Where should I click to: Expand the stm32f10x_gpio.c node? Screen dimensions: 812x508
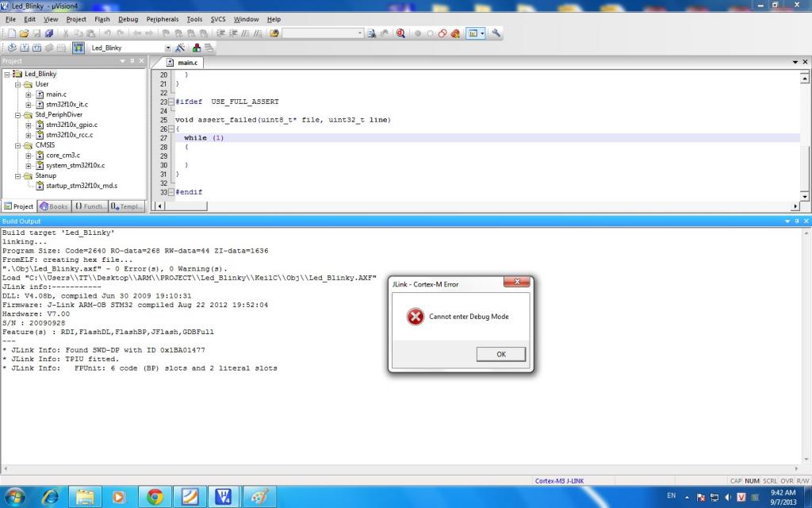(x=29, y=125)
